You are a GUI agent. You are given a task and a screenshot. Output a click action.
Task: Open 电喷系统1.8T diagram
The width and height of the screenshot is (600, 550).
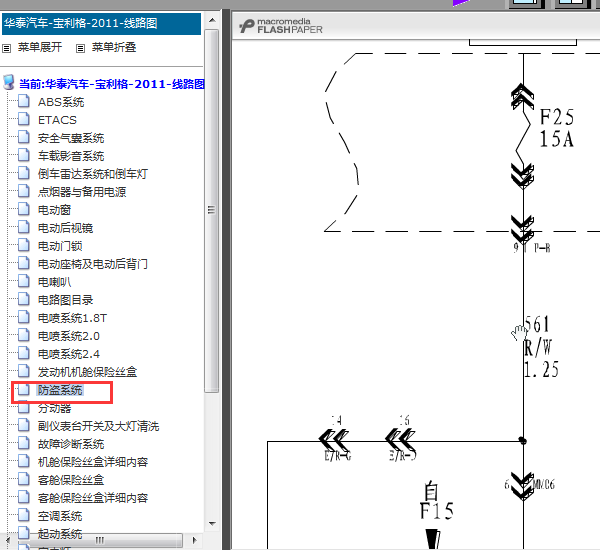pos(72,318)
